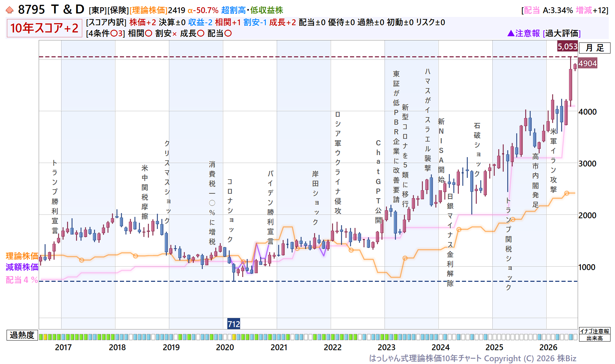Click the 過熱度 label box
615x364 pixels.
22,335
